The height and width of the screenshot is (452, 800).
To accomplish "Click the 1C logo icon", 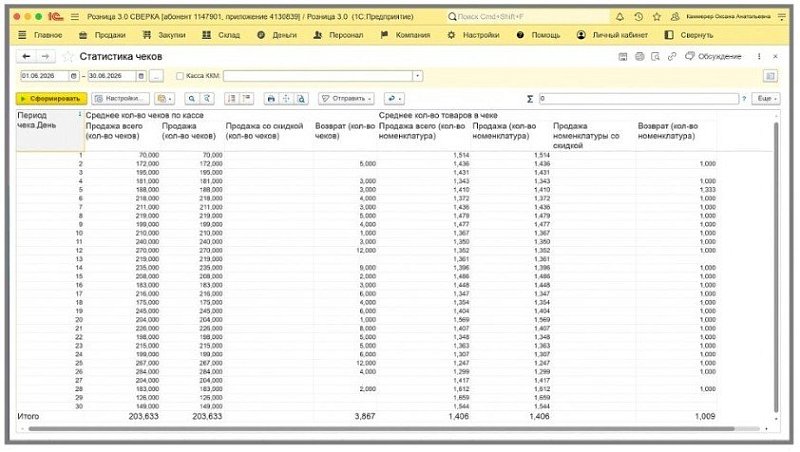I will pos(55,17).
